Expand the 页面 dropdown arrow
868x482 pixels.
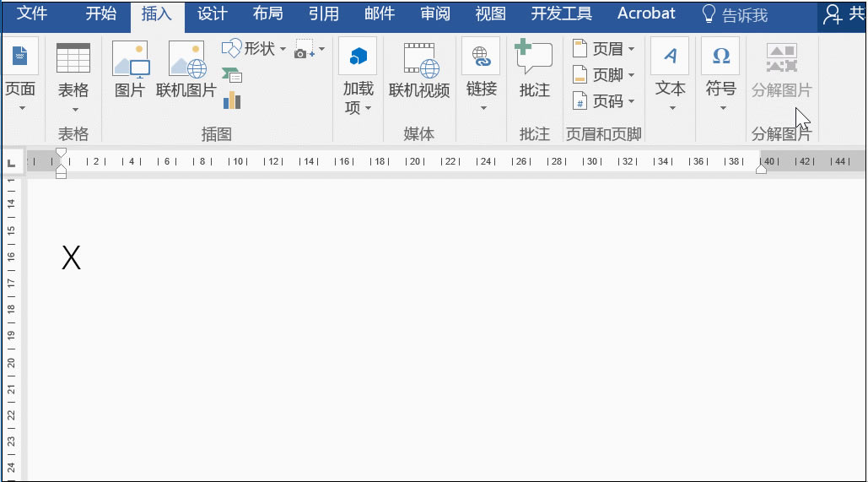pyautogui.click(x=22, y=108)
